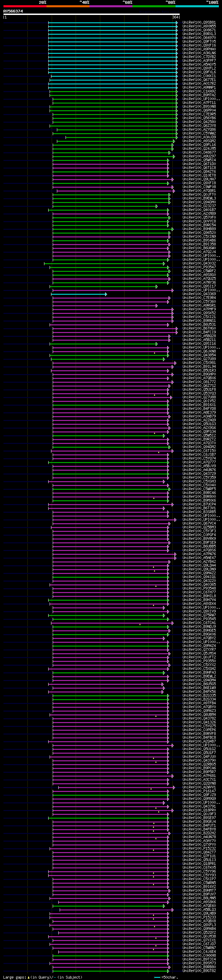Click the cyan alignment bar for Q9SB81
This screenshot has width=222, height=980.
113,23
